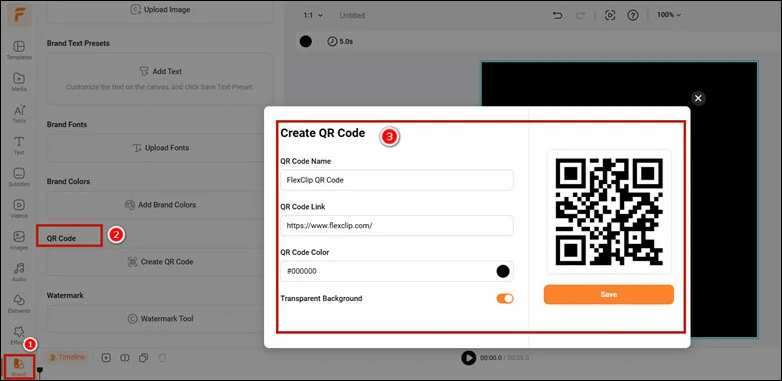The height and width of the screenshot is (381, 782).
Task: Click the scene duration 5.0s clock
Action: point(340,42)
